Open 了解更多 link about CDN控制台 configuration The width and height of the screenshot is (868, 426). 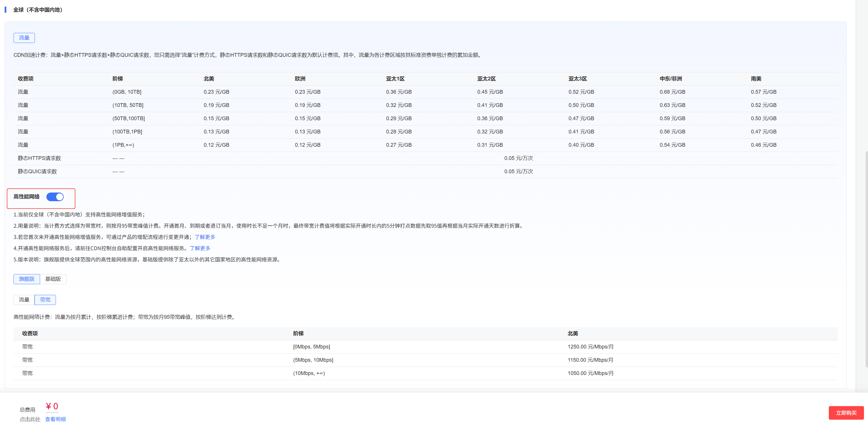(x=200, y=248)
